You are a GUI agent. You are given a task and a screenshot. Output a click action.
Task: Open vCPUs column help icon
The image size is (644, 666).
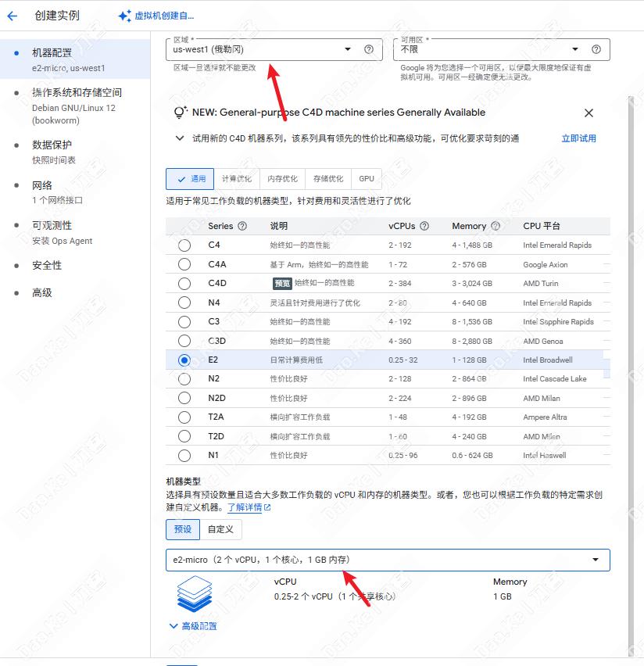click(x=424, y=226)
